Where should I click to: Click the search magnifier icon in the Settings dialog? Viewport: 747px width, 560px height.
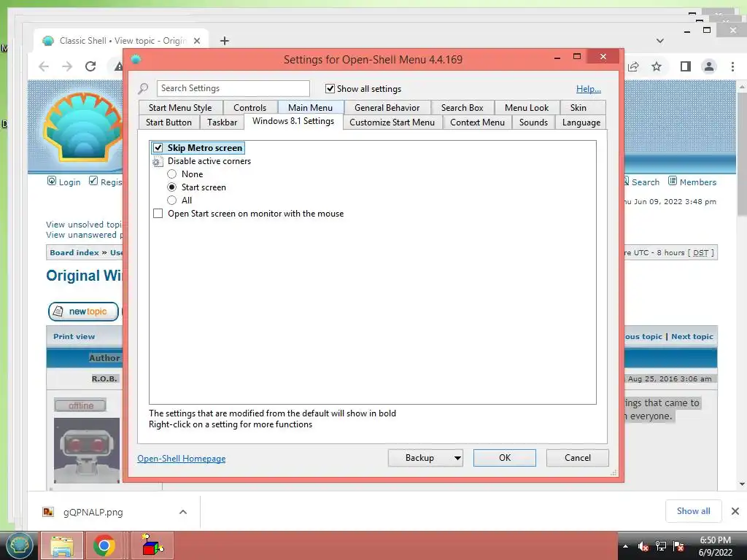[x=143, y=88]
